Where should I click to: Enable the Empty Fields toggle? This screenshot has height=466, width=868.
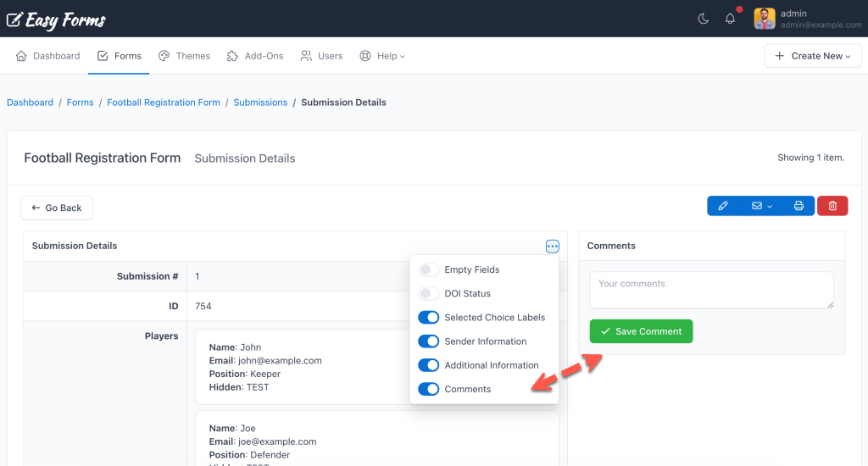coord(429,269)
